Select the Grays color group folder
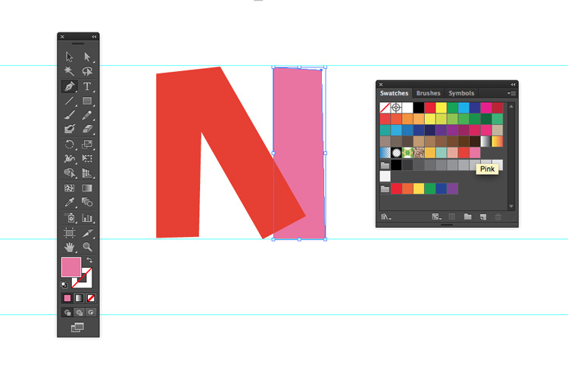The height and width of the screenshot is (392, 568). click(x=385, y=165)
